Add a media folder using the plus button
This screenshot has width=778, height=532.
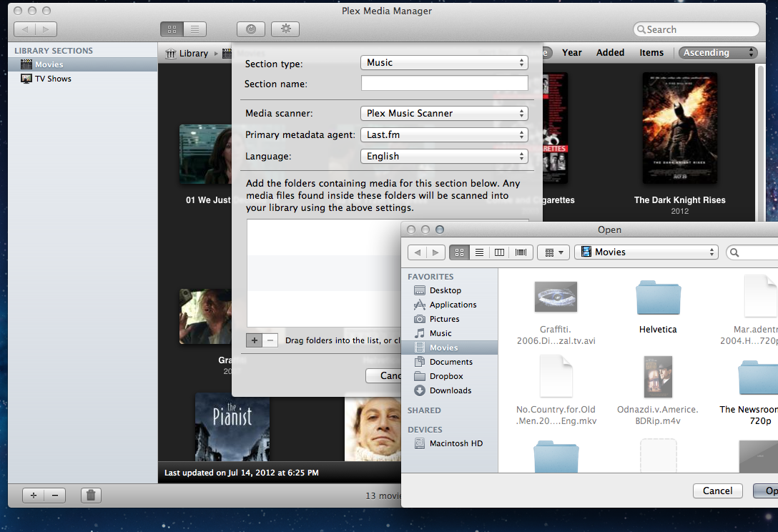click(254, 340)
